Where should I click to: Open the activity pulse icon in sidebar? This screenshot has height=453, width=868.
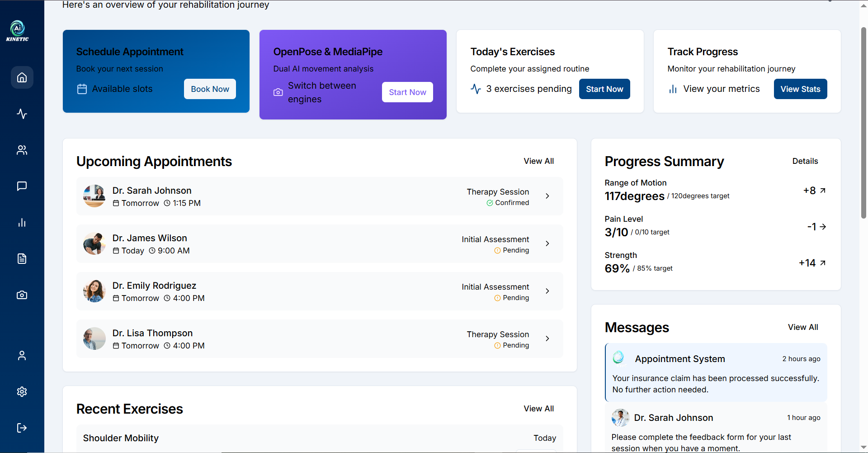pyautogui.click(x=22, y=114)
